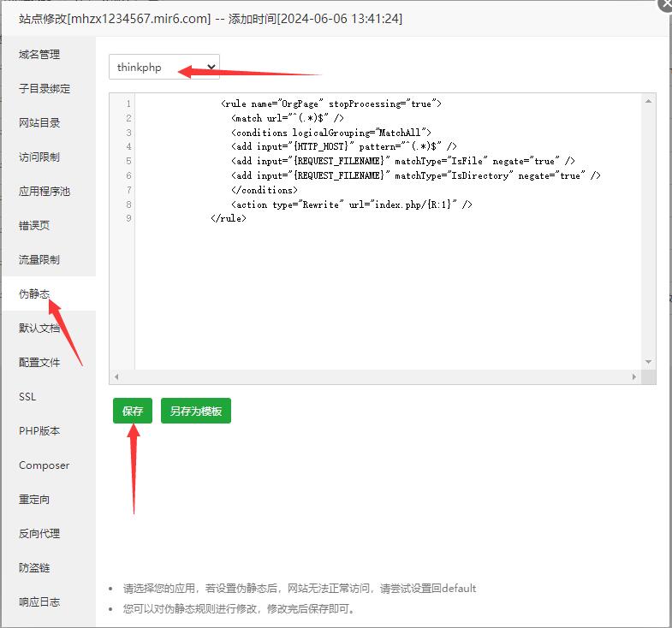
Task: Switch to the 流量限制 tab
Action: (39, 260)
